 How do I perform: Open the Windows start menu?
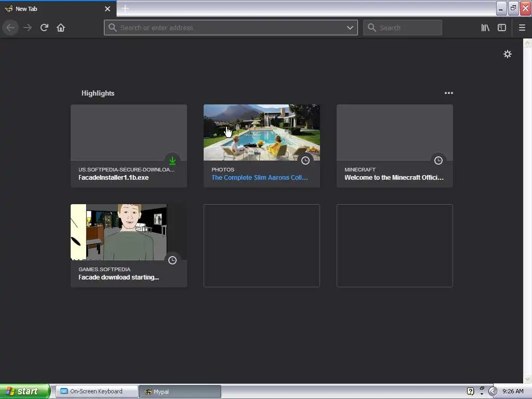click(25, 392)
